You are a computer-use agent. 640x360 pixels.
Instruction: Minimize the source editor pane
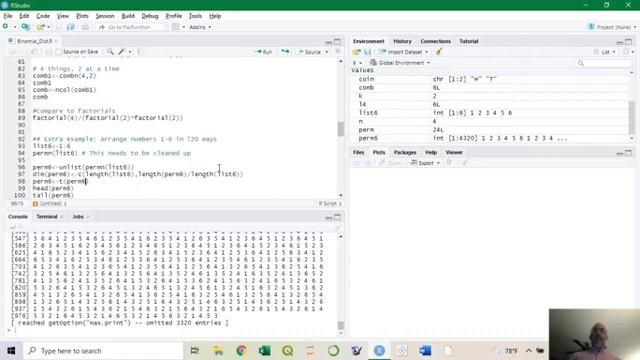pyautogui.click(x=329, y=42)
